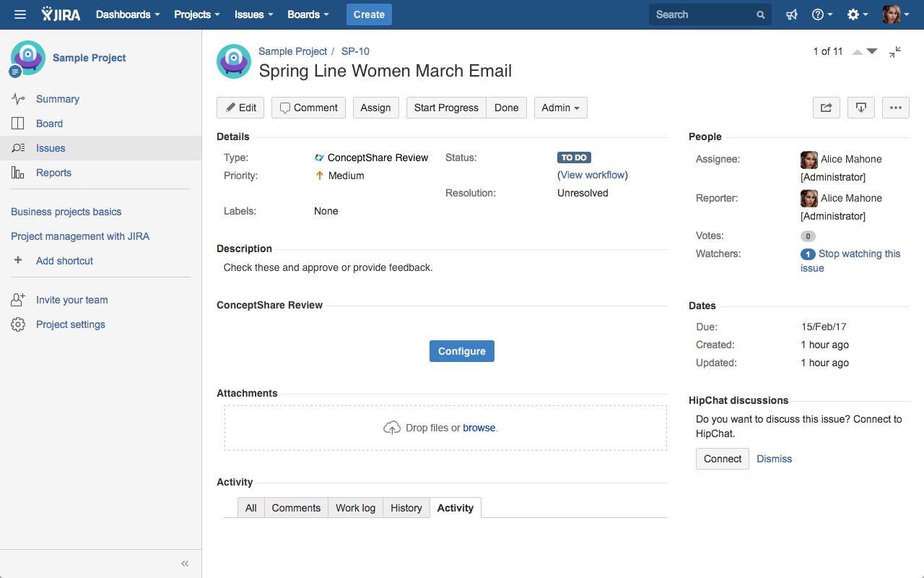Click the share issue icon
The image size is (924, 578).
click(x=826, y=108)
